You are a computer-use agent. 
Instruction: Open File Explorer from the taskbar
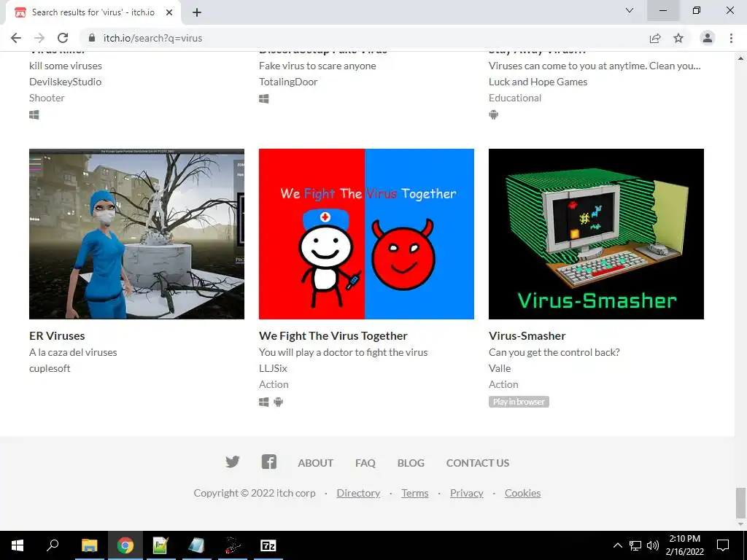pos(89,545)
